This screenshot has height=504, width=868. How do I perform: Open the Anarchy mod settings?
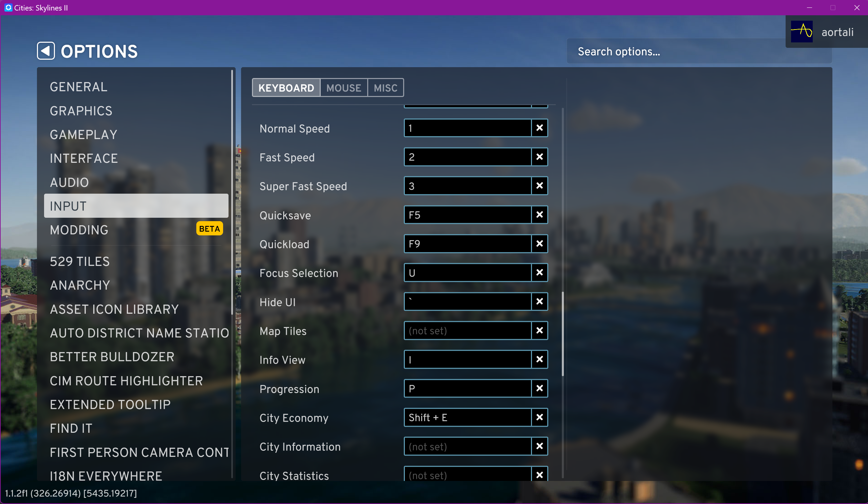136,285
